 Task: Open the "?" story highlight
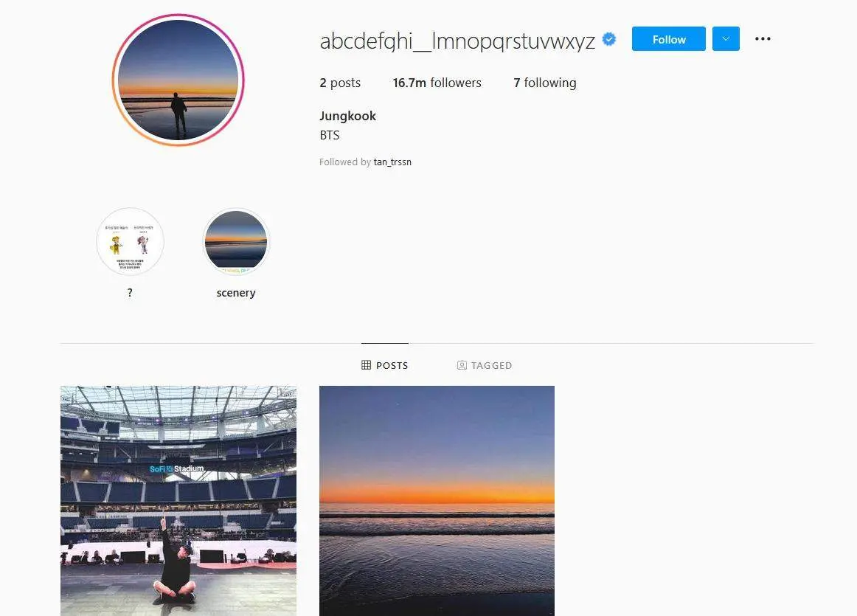[x=130, y=241]
